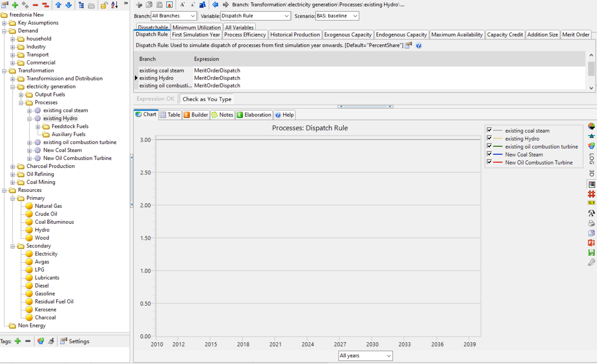Expand the Key Assumptions tree node
The image size is (597, 364).
click(4, 23)
